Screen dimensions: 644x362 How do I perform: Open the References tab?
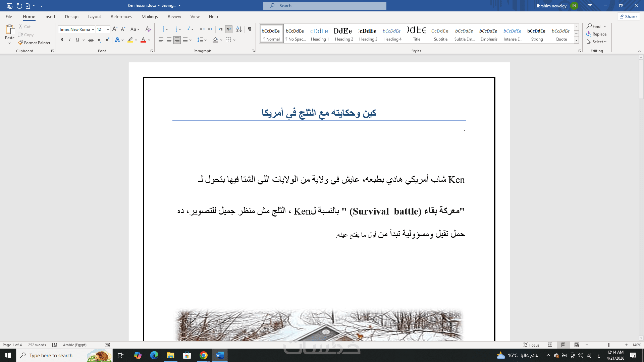pos(121,16)
